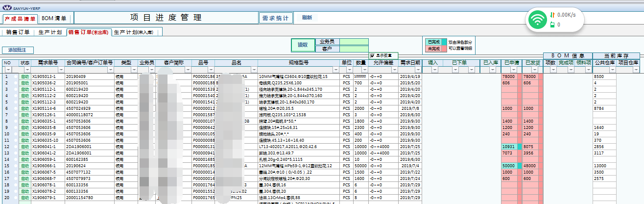
Task: Toggle the 显示数量 checkbox
Action: pos(373,55)
